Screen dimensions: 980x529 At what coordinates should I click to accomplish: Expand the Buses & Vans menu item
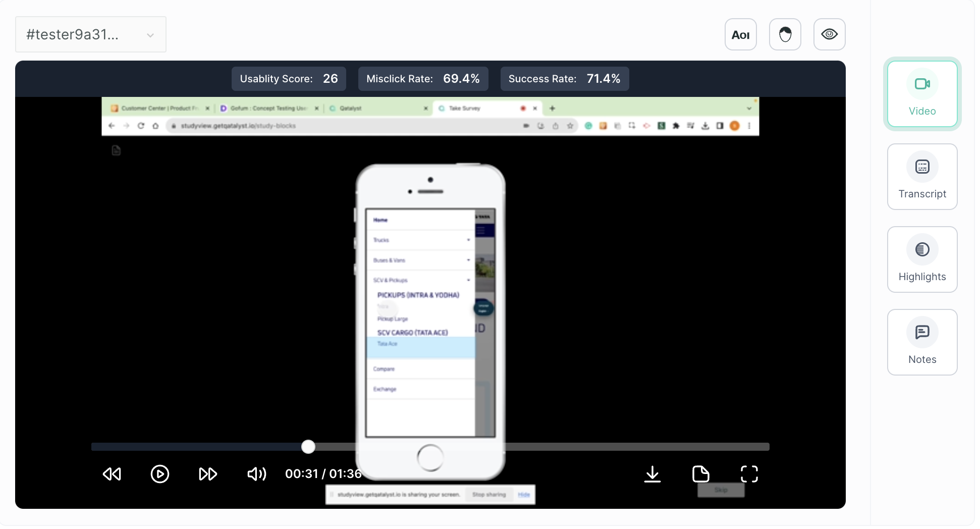click(420, 260)
